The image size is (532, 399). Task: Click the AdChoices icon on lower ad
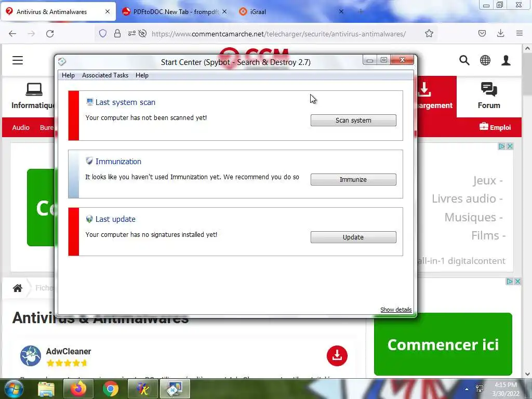tap(509, 281)
